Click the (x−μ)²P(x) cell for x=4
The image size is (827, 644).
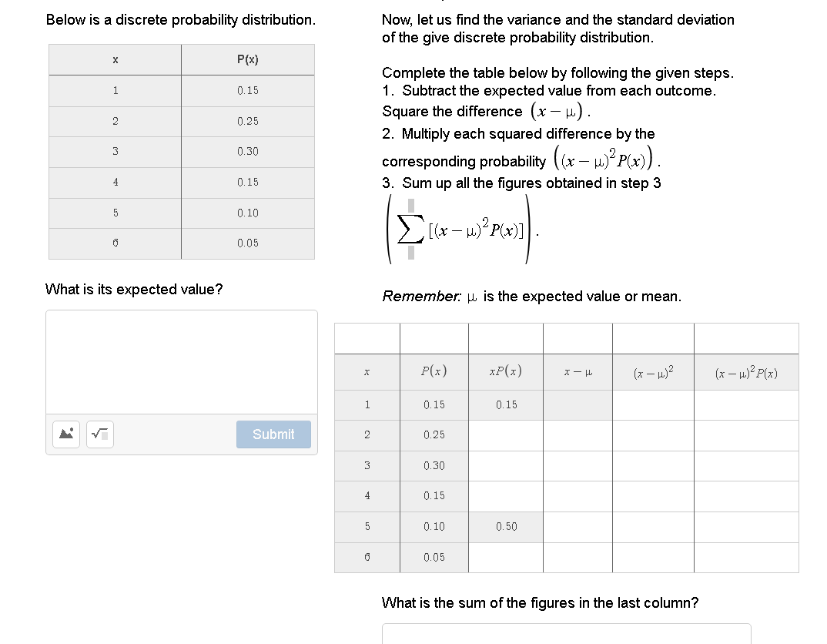tap(746, 496)
